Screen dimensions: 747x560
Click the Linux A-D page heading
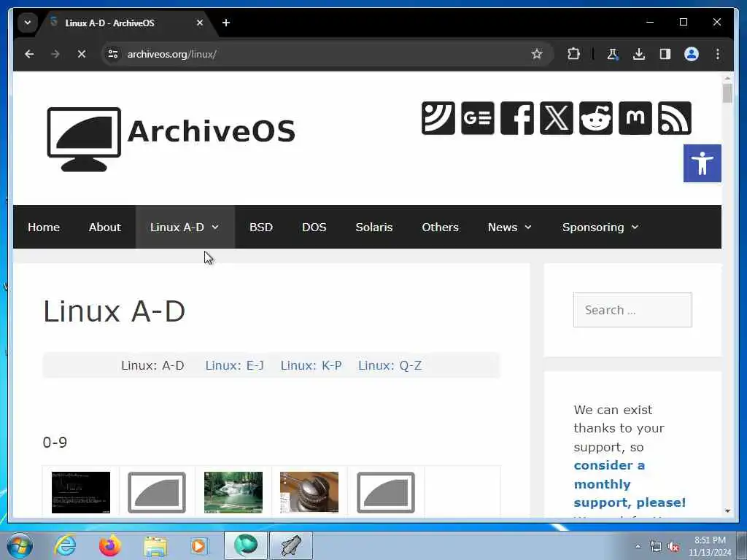(x=115, y=311)
